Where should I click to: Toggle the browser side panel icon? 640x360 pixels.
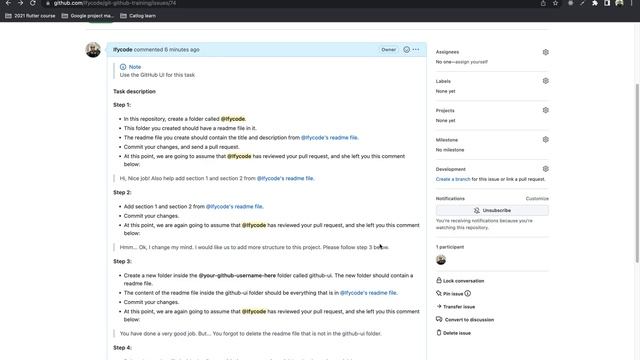(607, 3)
